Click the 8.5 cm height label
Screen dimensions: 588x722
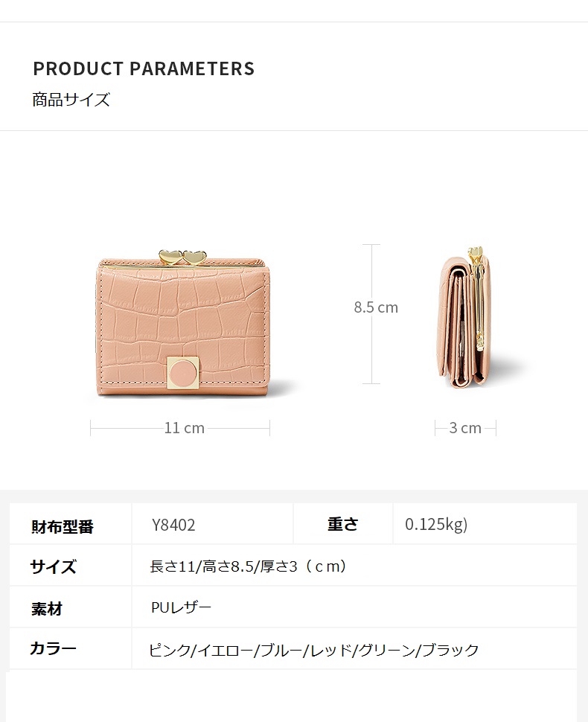376,307
